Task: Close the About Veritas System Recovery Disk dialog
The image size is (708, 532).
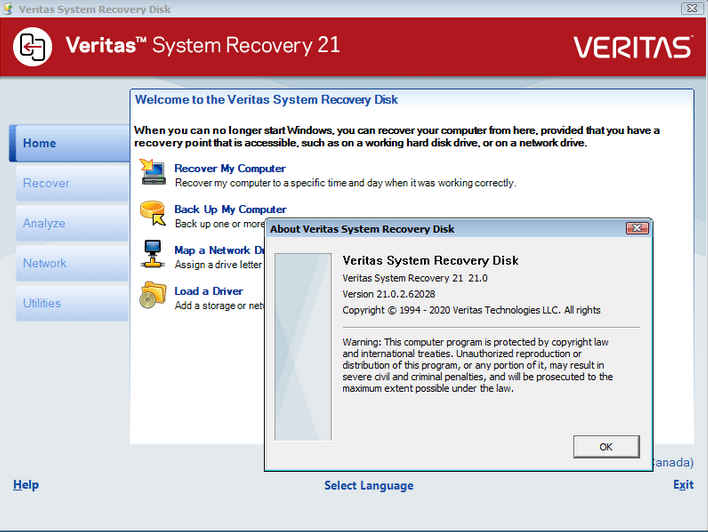Action: (637, 228)
